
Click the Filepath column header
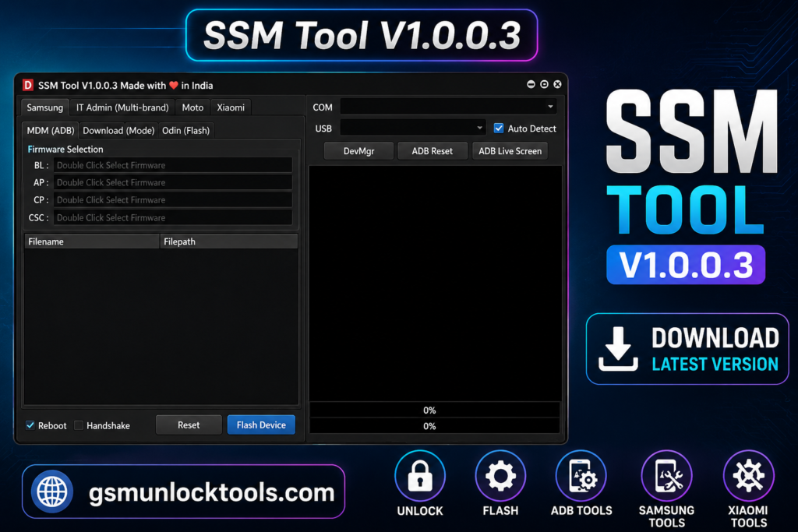coord(228,241)
